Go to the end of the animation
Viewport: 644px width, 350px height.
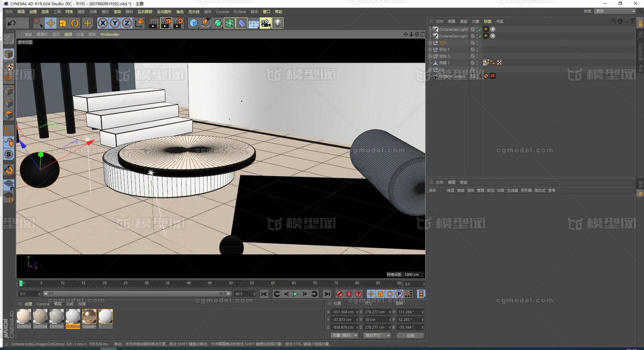tap(327, 294)
